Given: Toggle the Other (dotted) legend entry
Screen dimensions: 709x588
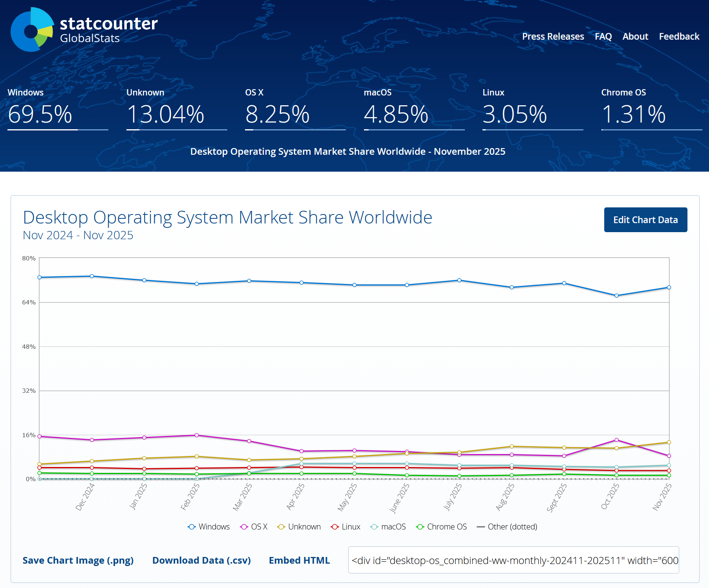Looking at the screenshot, I should tap(507, 527).
